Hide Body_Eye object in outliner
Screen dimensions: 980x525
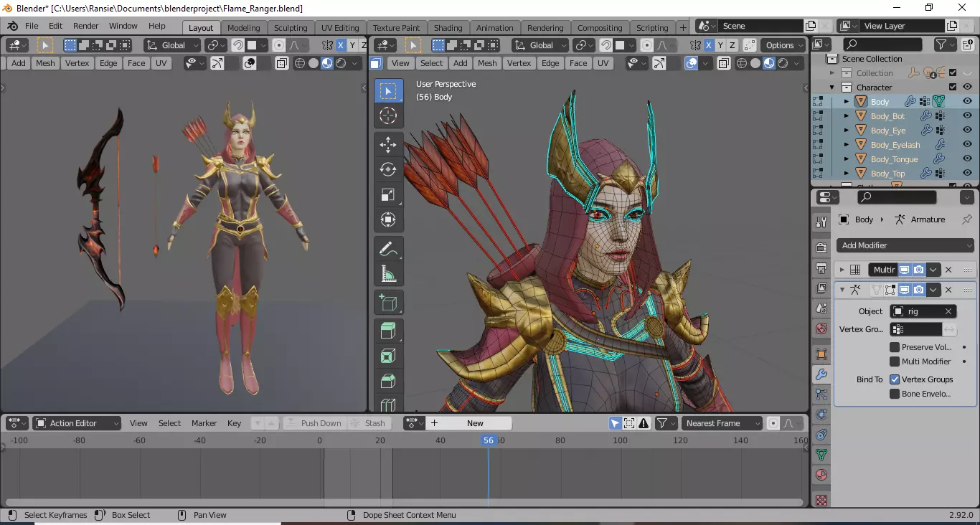pyautogui.click(x=967, y=131)
